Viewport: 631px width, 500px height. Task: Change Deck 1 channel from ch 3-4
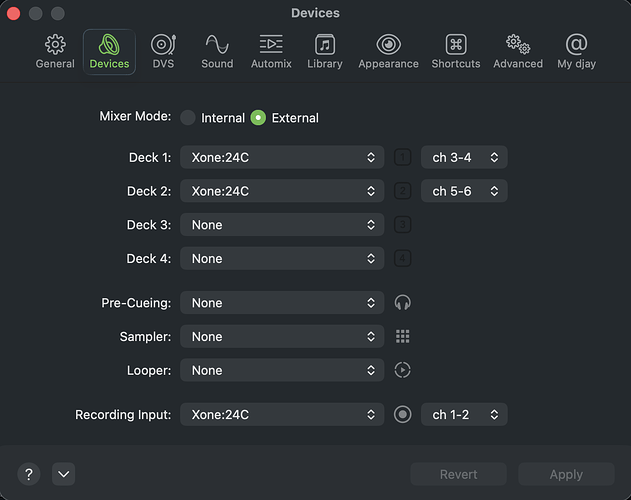point(464,157)
